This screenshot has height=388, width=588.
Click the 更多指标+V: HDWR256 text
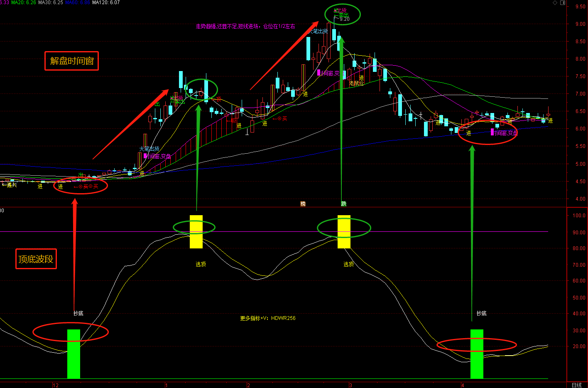pos(268,318)
